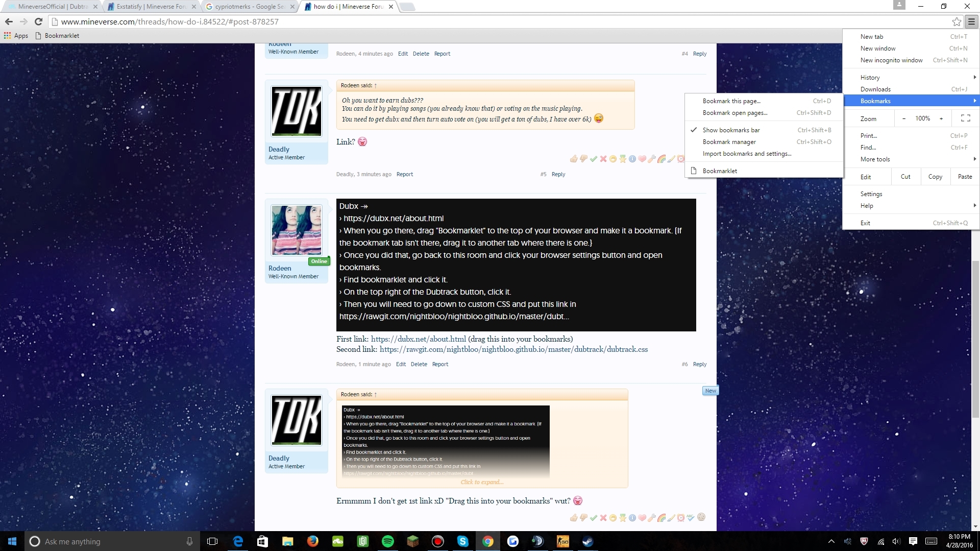The width and height of the screenshot is (980, 551).
Task: Click the thumbs-up rating under the Ermmmm post
Action: point(574,517)
